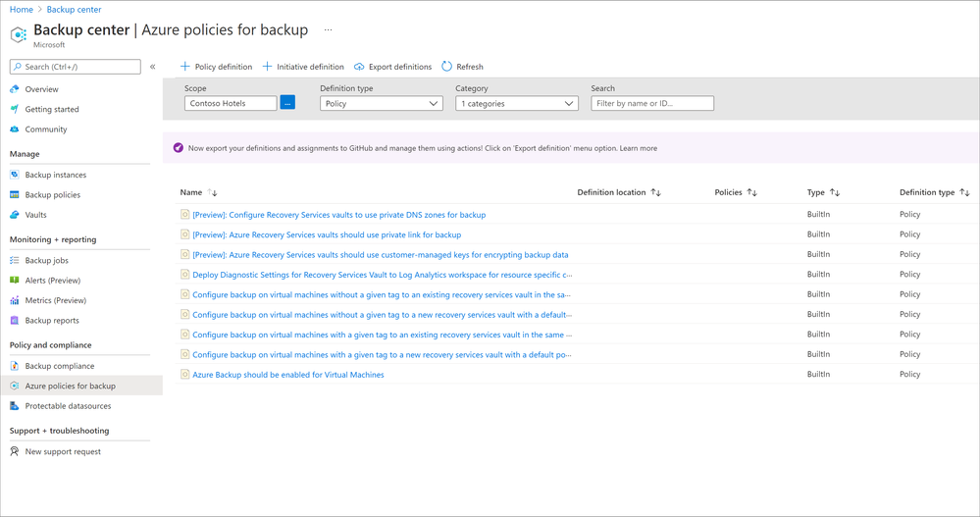Click the Azure policies for backup icon
980x517 pixels.
[15, 387]
